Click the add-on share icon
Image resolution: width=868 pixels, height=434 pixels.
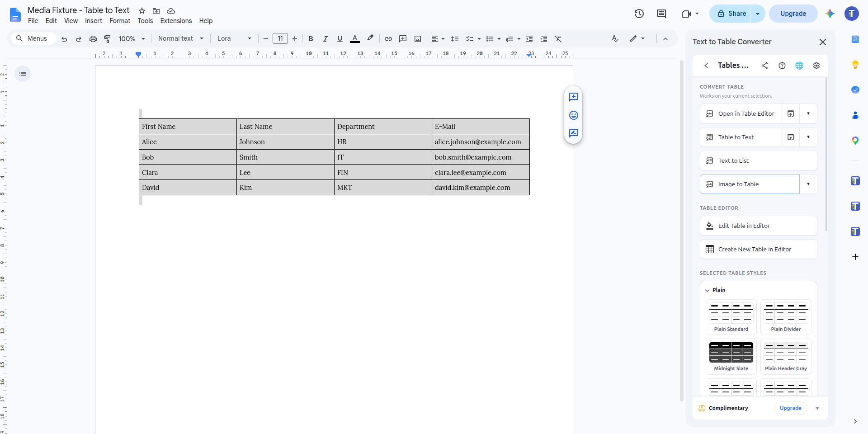(764, 66)
